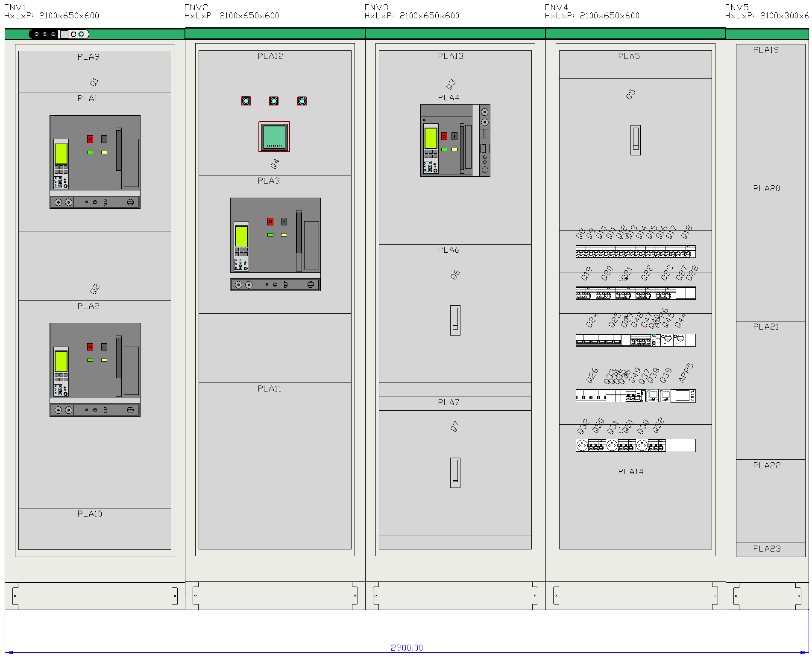Click the yellow indicator on PLA3 breaker
The height and width of the screenshot is (657, 812).
[284, 235]
